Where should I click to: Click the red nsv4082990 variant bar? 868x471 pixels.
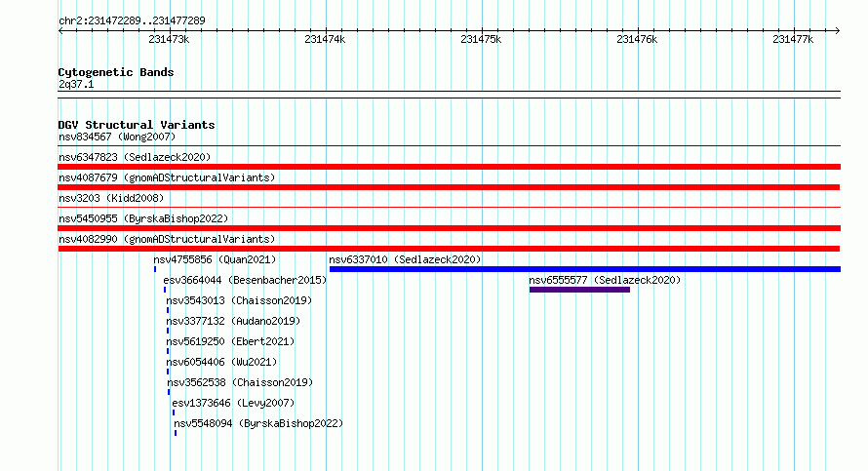449,249
